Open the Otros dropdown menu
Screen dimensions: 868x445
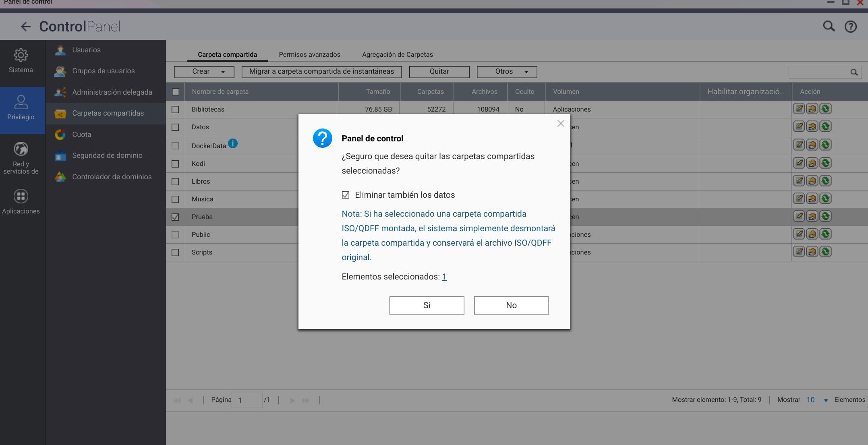coord(507,72)
